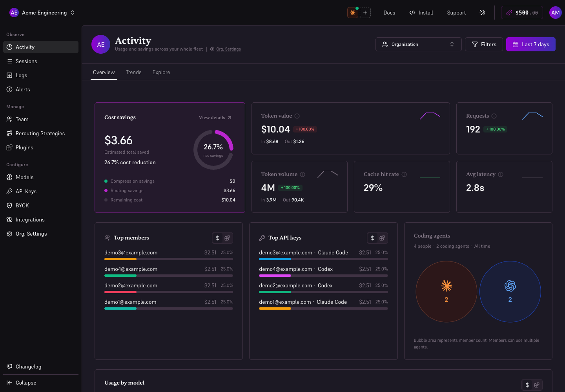This screenshot has width=565, height=392.
Task: Switch Top members to dollar view
Action: (x=218, y=238)
